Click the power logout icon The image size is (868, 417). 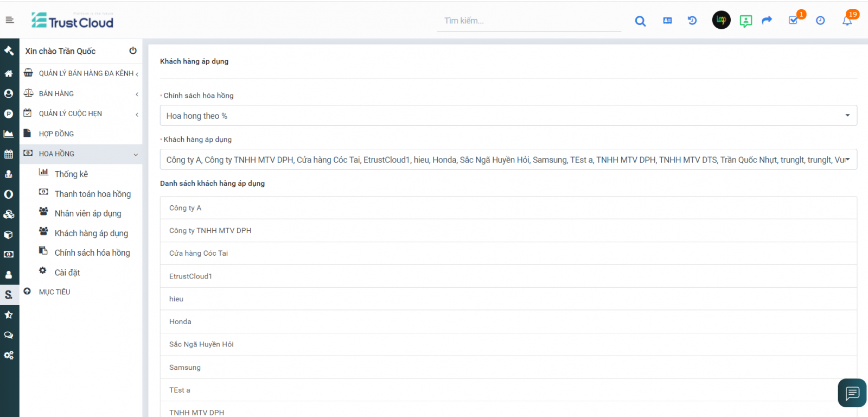[133, 50]
